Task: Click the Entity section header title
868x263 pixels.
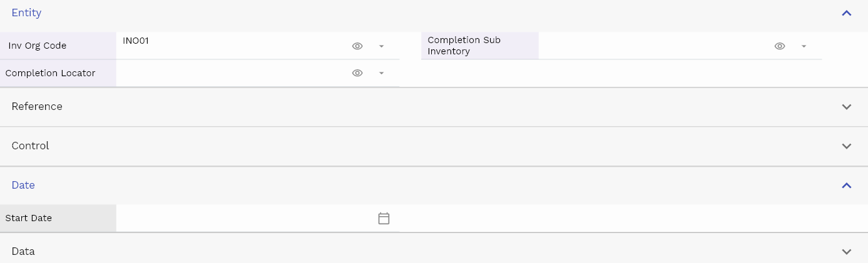Action: pos(26,12)
